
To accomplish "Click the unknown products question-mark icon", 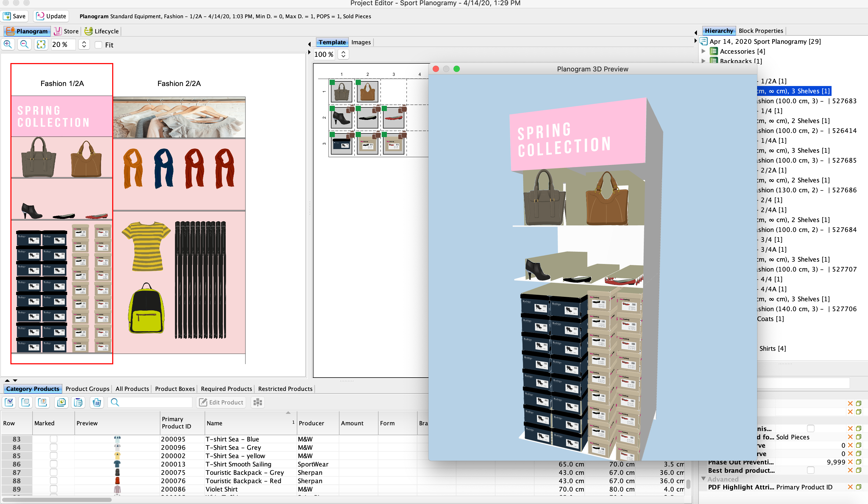I will click(42, 402).
